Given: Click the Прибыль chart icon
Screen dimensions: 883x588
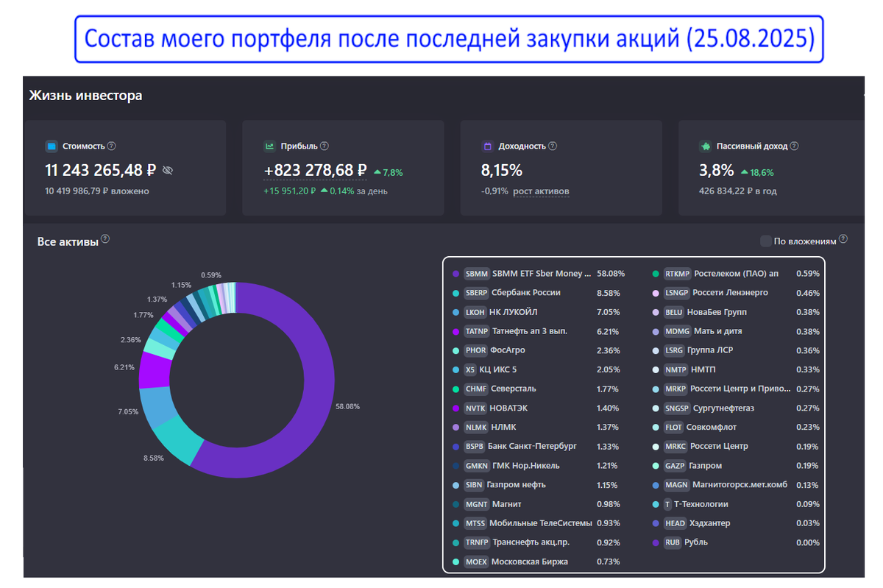Looking at the screenshot, I should click(269, 146).
